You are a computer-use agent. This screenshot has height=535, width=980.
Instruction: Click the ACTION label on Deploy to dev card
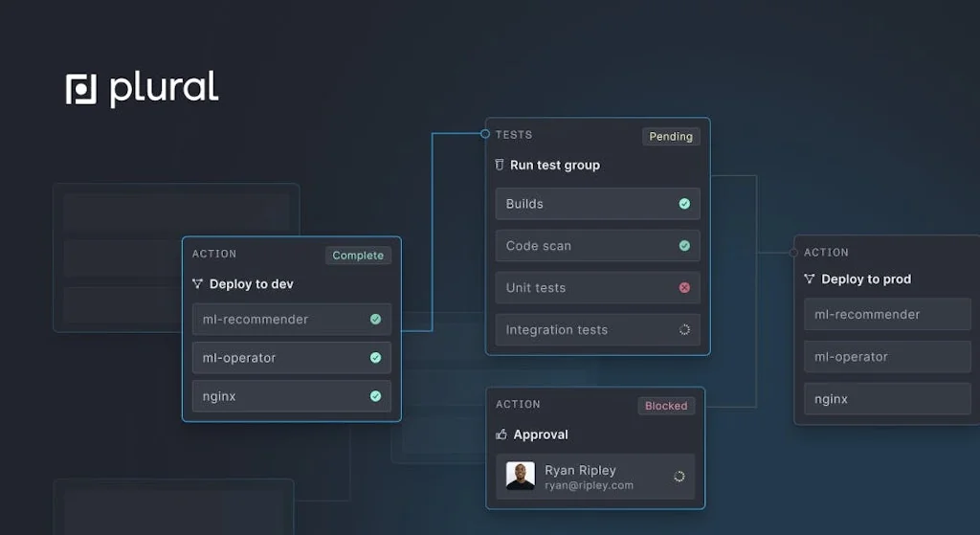214,254
